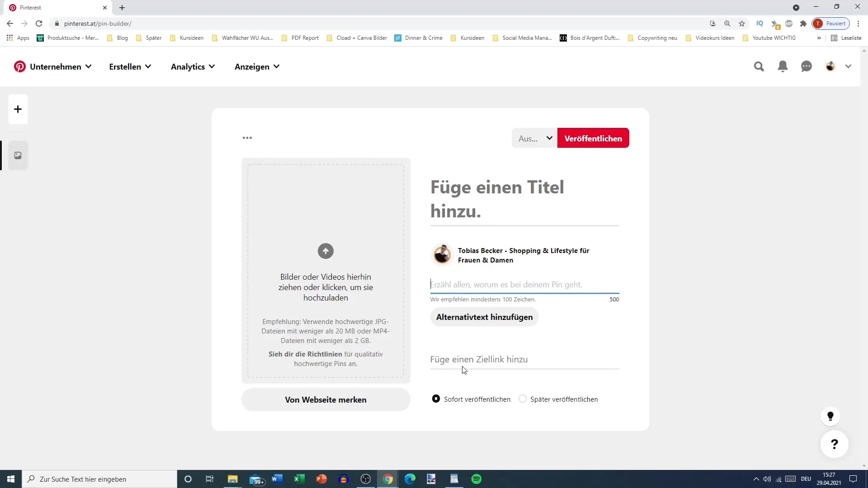Click the three-dot options menu
This screenshot has height=488, width=868.
pos(248,138)
